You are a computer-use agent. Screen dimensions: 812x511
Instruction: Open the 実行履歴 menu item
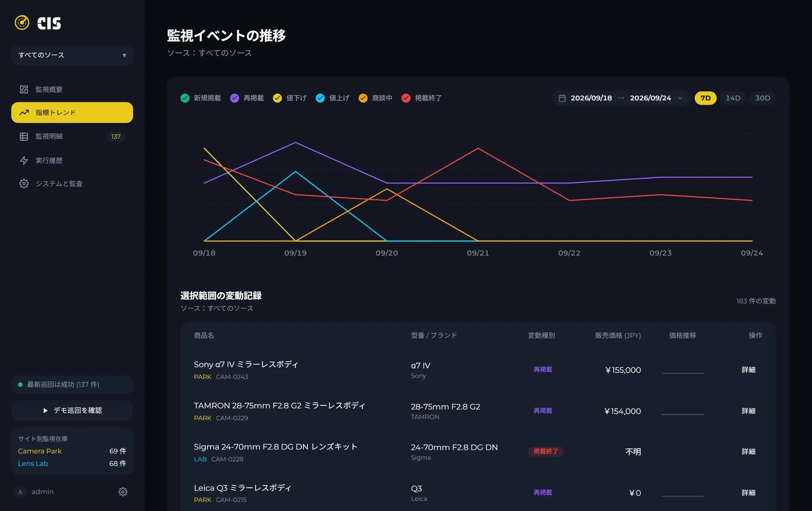[72, 161]
